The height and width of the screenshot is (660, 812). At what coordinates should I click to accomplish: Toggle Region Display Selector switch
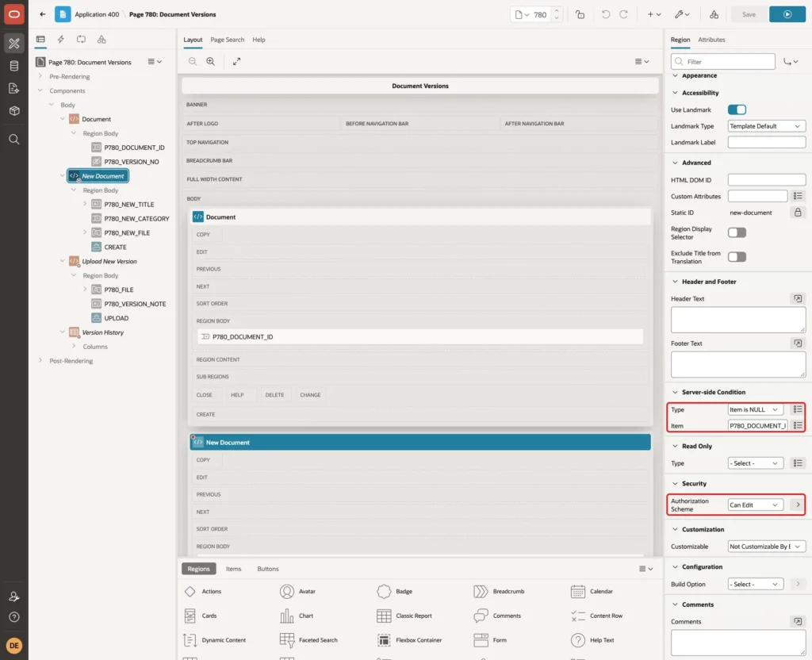point(737,232)
